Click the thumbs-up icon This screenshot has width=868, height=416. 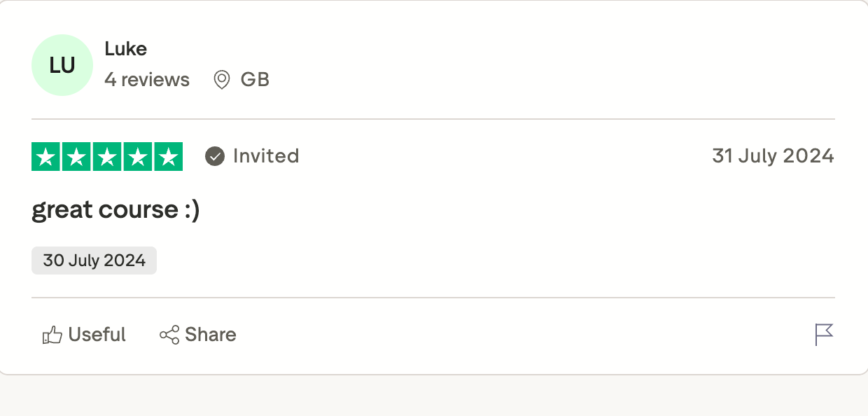click(x=52, y=335)
